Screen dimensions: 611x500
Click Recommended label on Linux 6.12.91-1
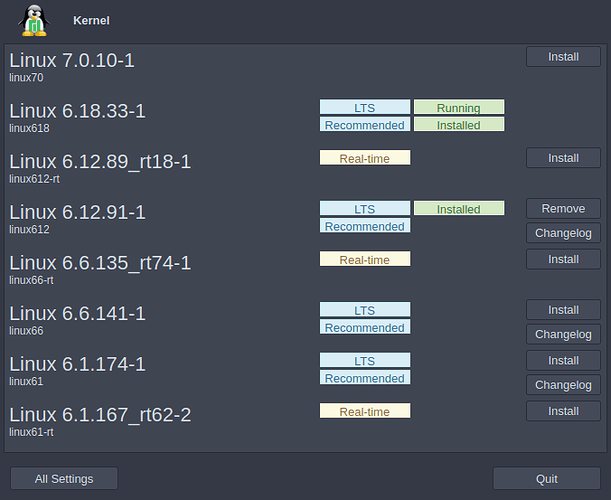[365, 226]
